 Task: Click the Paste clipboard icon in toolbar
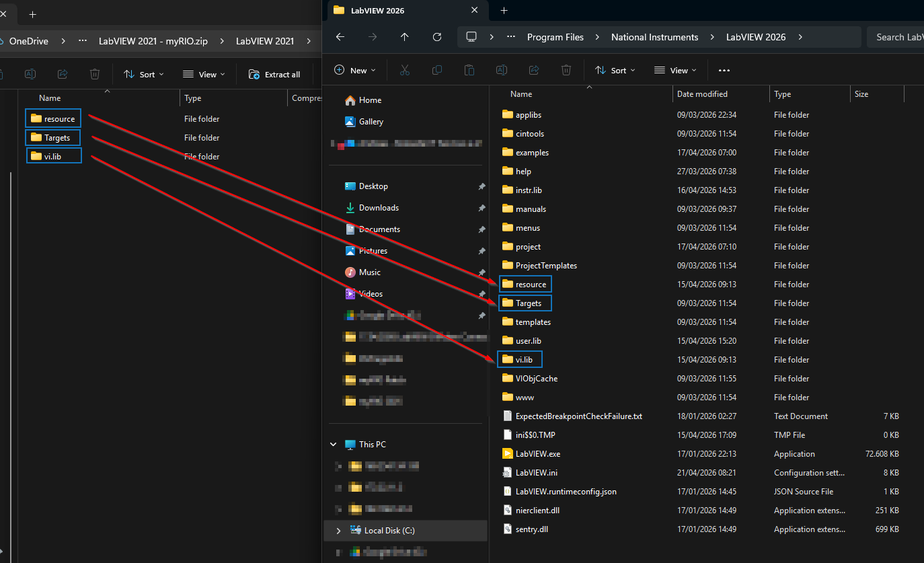coord(469,71)
